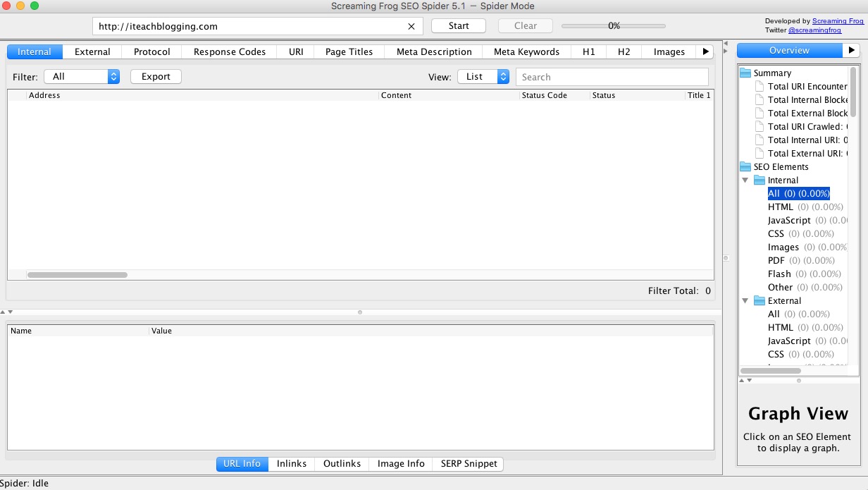The height and width of the screenshot is (490, 868).
Task: Clear the URL field with the X icon
Action: tap(411, 26)
